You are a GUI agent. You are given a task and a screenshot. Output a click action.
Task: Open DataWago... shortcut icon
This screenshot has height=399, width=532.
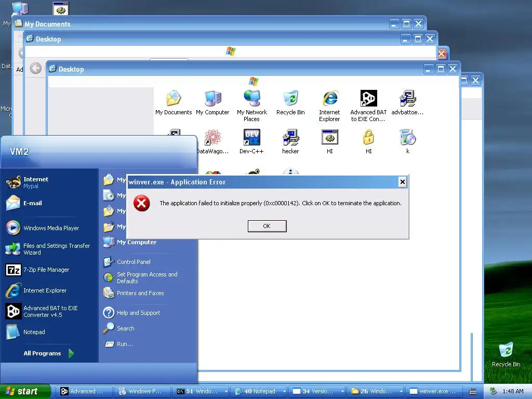212,141
